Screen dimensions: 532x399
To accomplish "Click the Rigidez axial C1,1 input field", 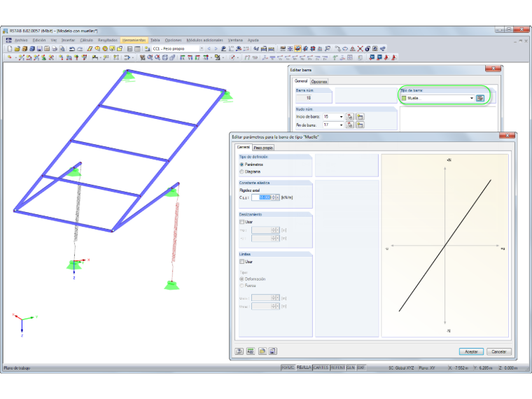I will coord(261,197).
